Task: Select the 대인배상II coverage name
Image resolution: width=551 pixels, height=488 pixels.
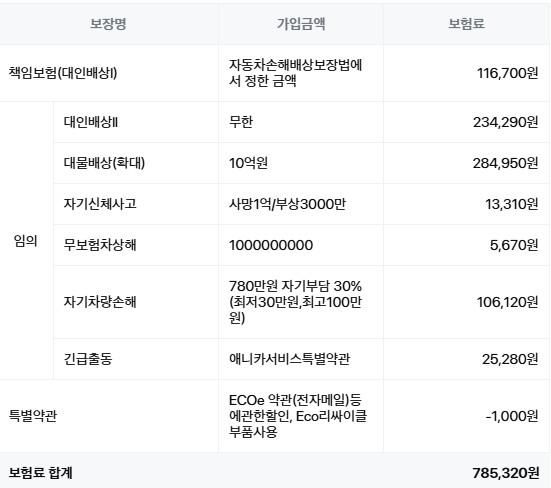Action: pyautogui.click(x=91, y=122)
